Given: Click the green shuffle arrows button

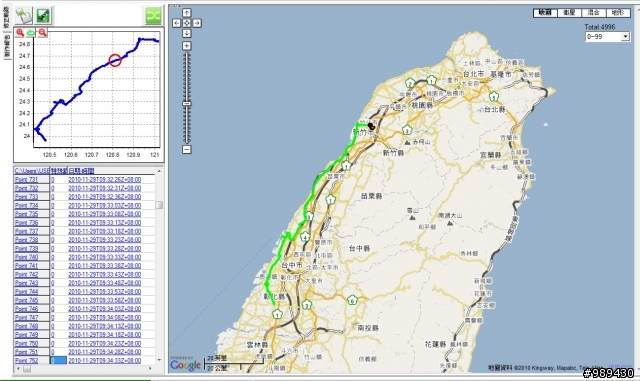Looking at the screenshot, I should (x=153, y=16).
